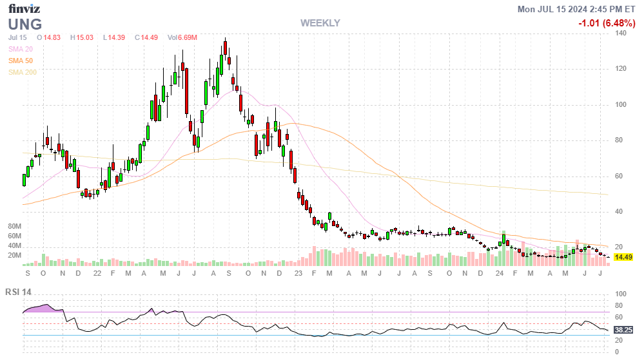
Task: Click the red -1.01 (6.48%) change
Action: pyautogui.click(x=607, y=23)
